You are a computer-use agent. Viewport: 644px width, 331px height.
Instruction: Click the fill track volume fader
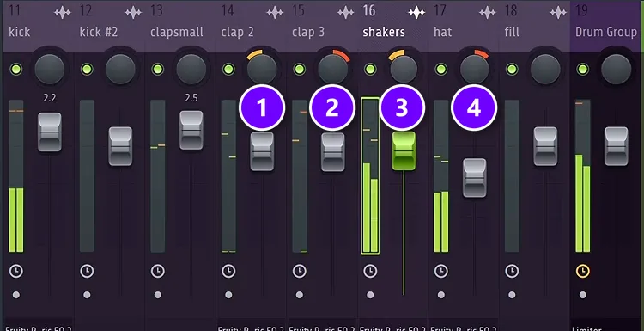pos(545,146)
